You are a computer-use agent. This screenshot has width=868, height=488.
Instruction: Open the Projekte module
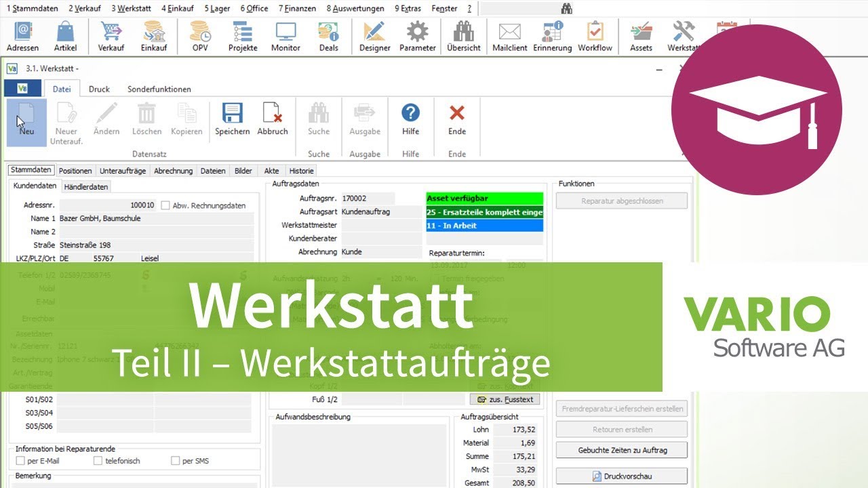[x=243, y=36]
